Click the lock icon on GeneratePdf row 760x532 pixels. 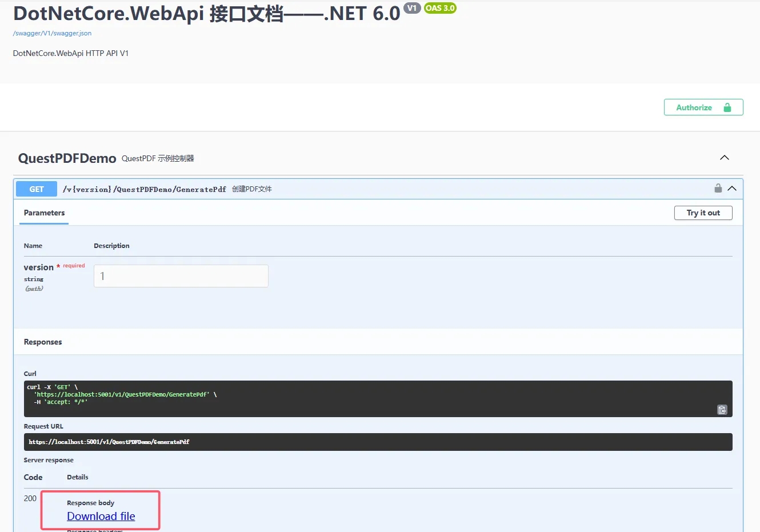pos(718,188)
